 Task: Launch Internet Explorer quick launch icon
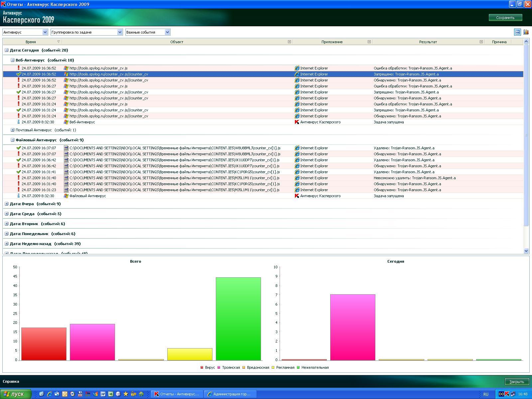pos(49,394)
